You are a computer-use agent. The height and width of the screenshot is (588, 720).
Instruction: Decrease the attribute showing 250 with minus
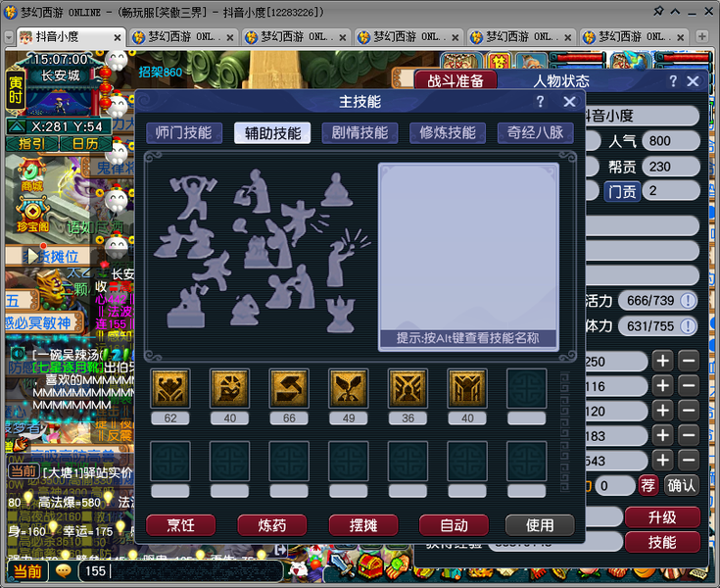pos(689,361)
